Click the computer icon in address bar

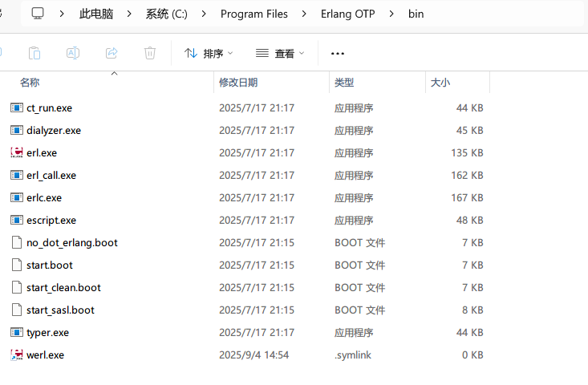(39, 14)
